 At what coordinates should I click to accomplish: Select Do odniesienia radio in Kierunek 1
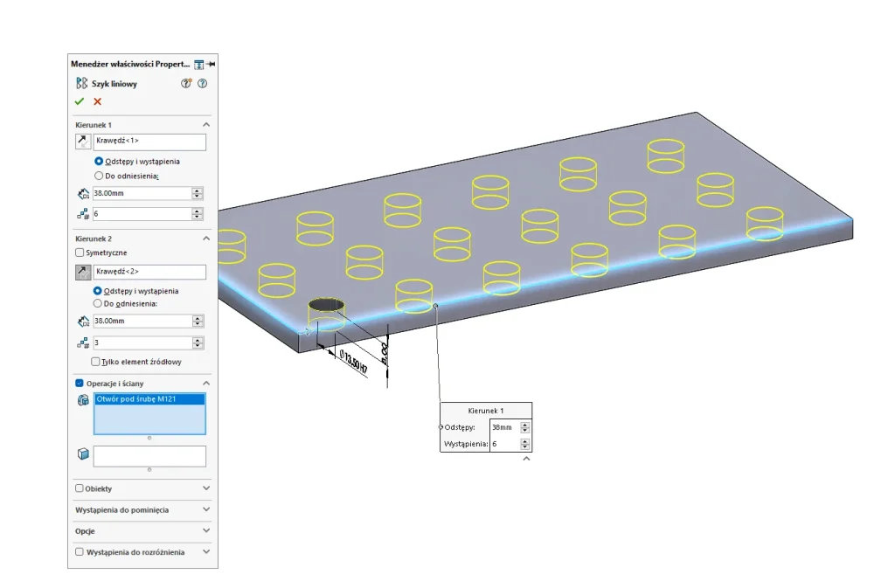click(99, 176)
